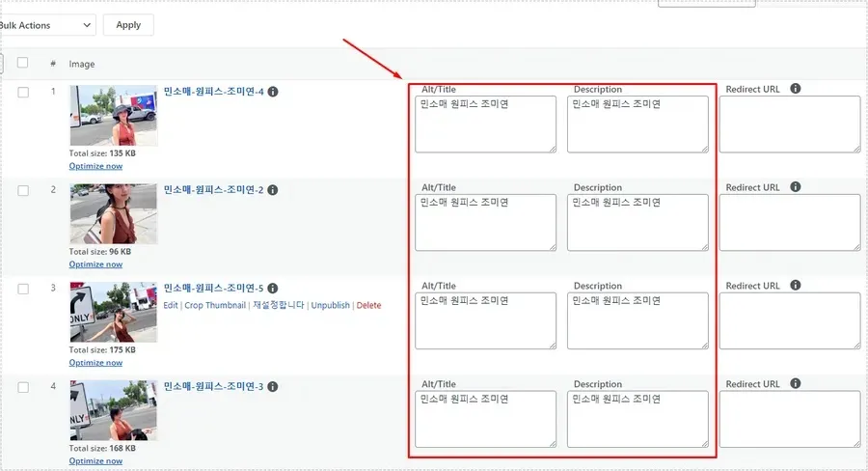Click Total size: 175 KB text
This screenshot has height=471, width=868.
click(x=102, y=350)
